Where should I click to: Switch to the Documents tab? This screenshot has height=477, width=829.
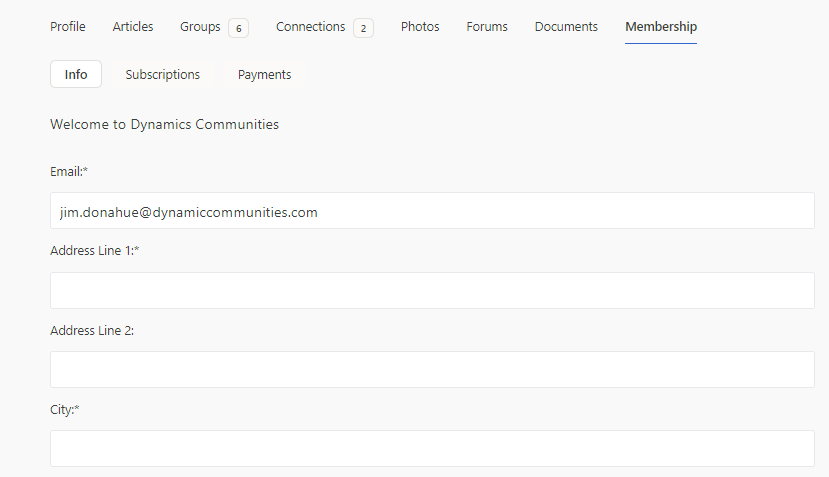(x=566, y=26)
